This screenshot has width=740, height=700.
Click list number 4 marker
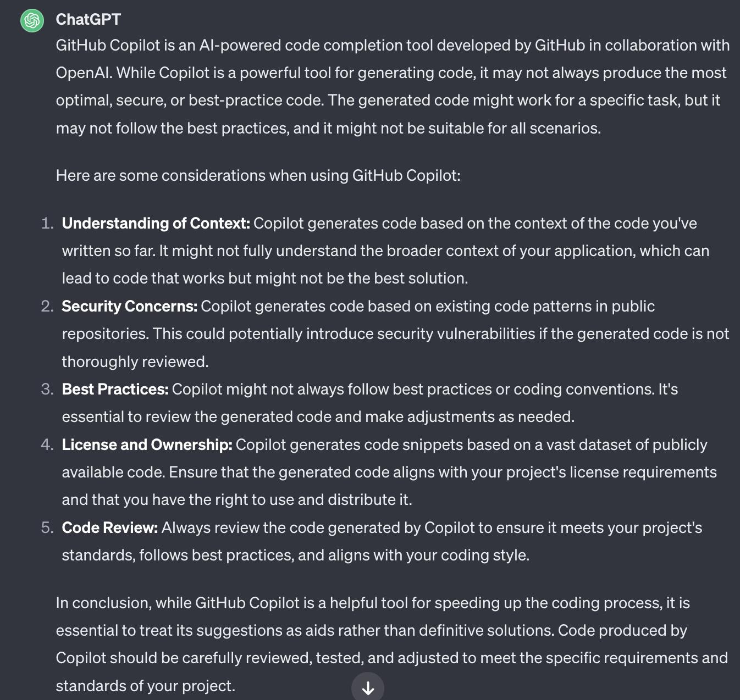point(47,445)
